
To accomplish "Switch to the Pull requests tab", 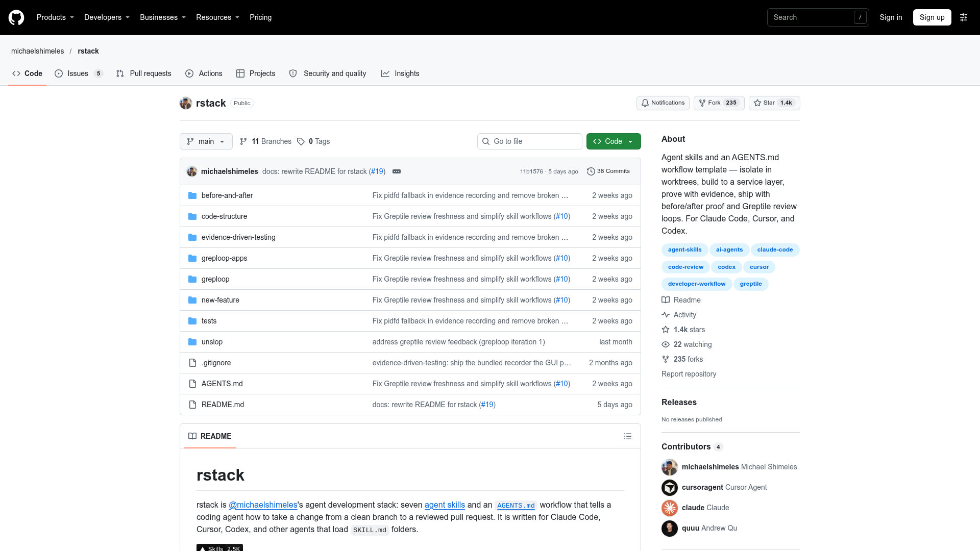I will coord(143,73).
